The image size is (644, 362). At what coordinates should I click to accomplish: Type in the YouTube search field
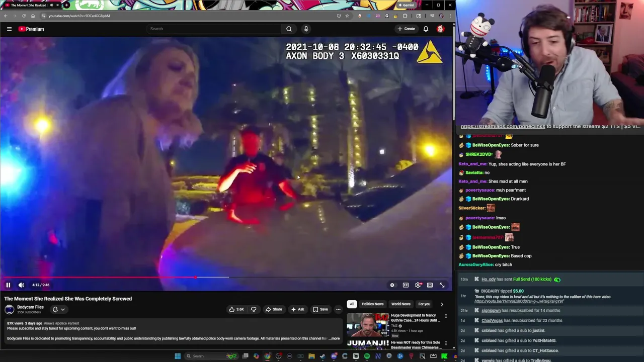point(214,29)
